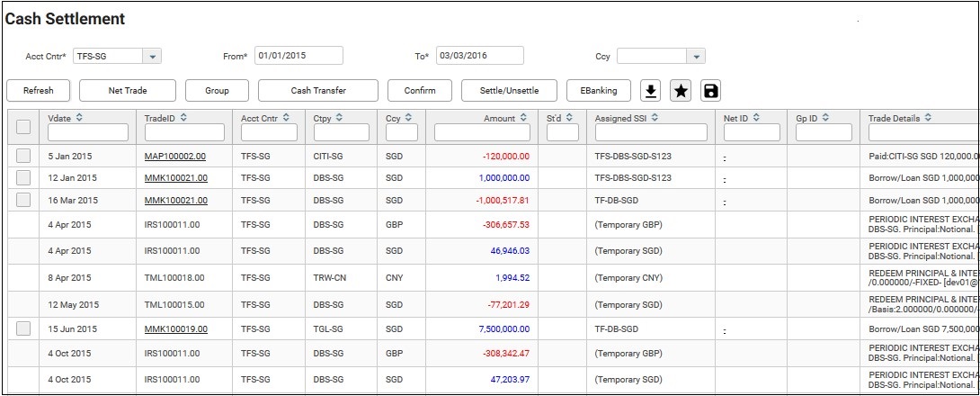Sort by Assigned SSI column arrows
The image size is (980, 396).
click(655, 118)
